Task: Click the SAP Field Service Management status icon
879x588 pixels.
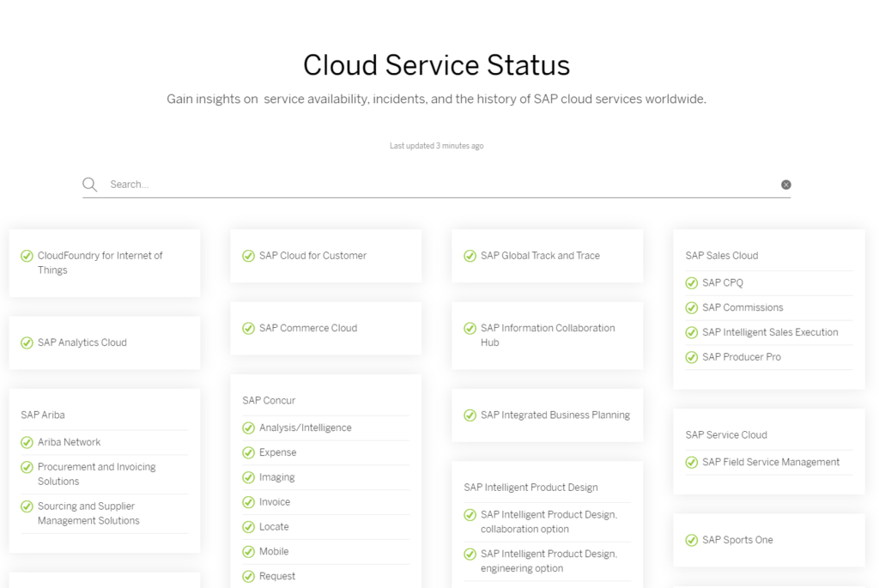Action: (x=692, y=463)
